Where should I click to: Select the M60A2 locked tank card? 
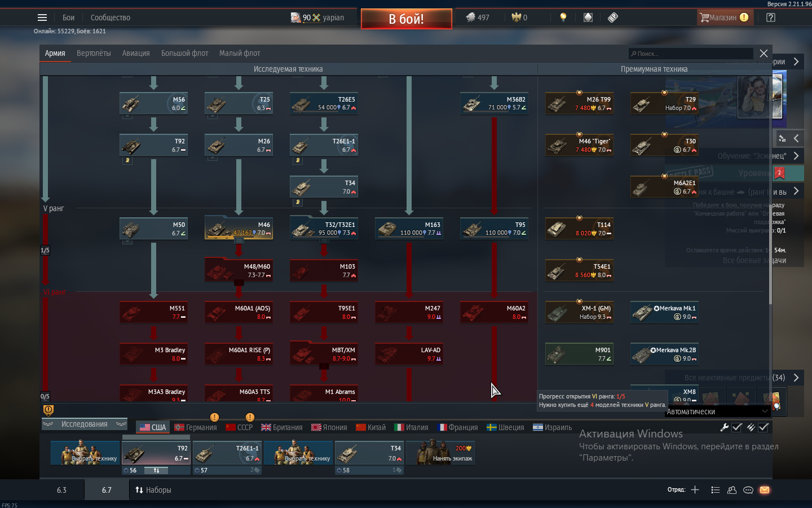point(494,313)
